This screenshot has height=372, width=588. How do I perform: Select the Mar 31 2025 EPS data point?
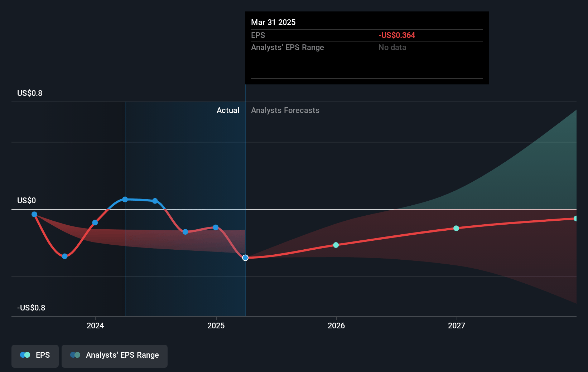click(245, 258)
